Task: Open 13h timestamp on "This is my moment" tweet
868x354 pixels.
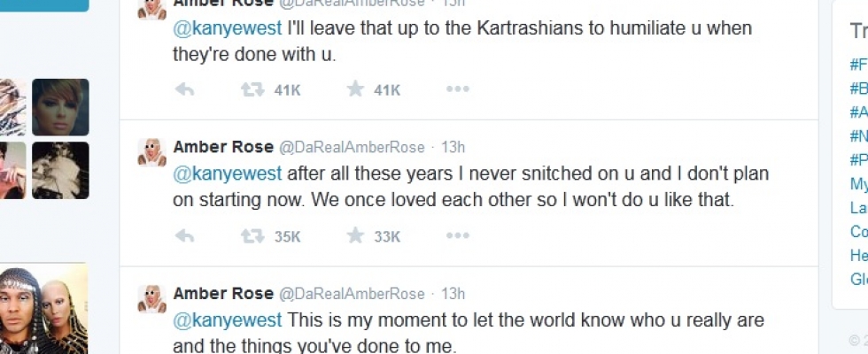Action: (x=453, y=294)
